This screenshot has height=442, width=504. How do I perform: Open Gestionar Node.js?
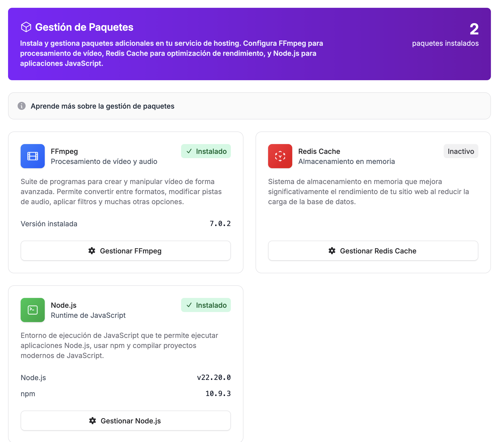[126, 420]
